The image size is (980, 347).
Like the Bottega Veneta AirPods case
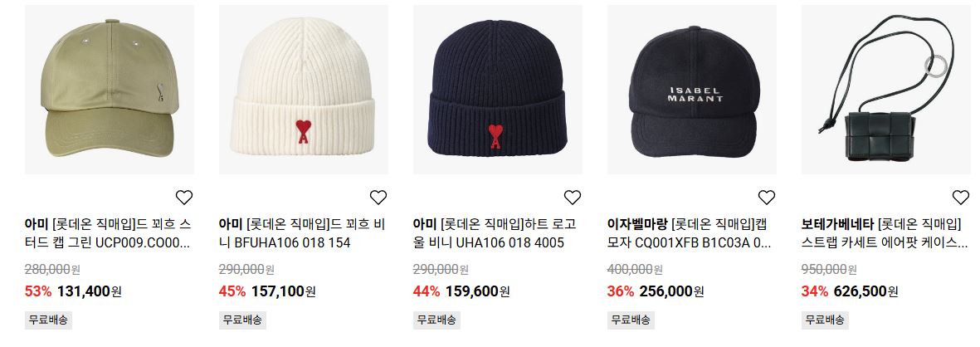click(x=961, y=198)
